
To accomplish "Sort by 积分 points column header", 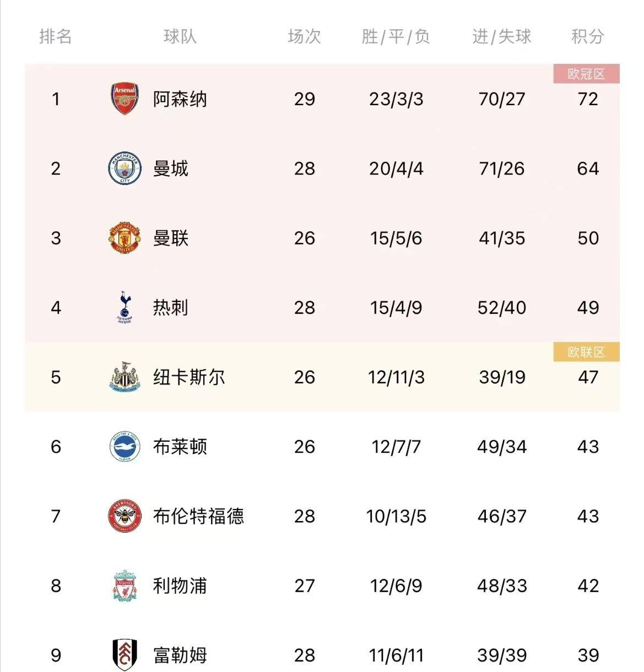I will click(x=588, y=36).
